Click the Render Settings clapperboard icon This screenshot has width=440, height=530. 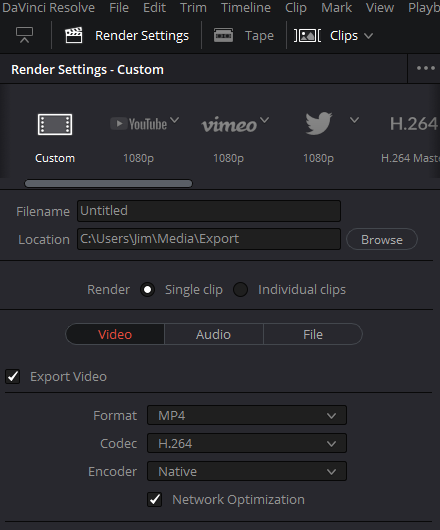click(74, 35)
